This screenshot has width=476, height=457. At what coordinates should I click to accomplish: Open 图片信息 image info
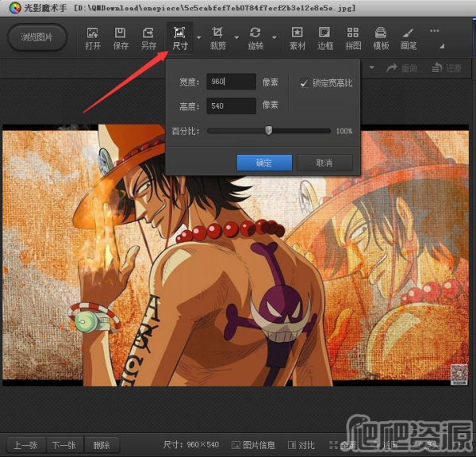coord(253,445)
